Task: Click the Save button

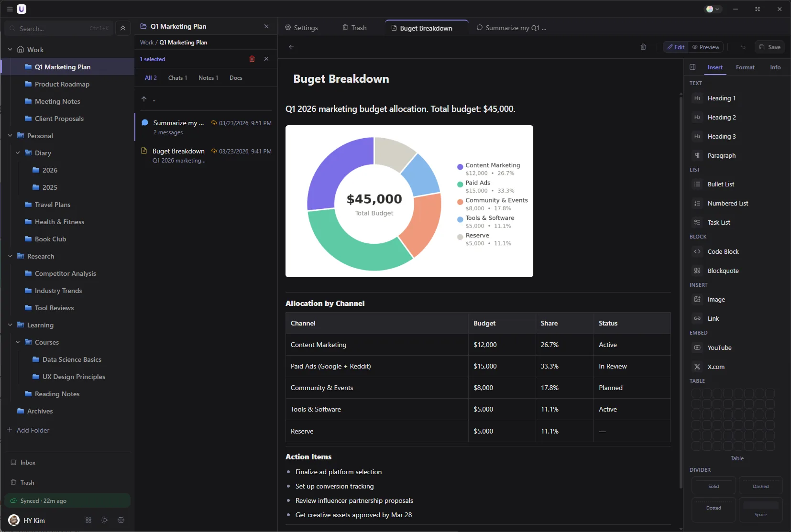Action: click(770, 47)
